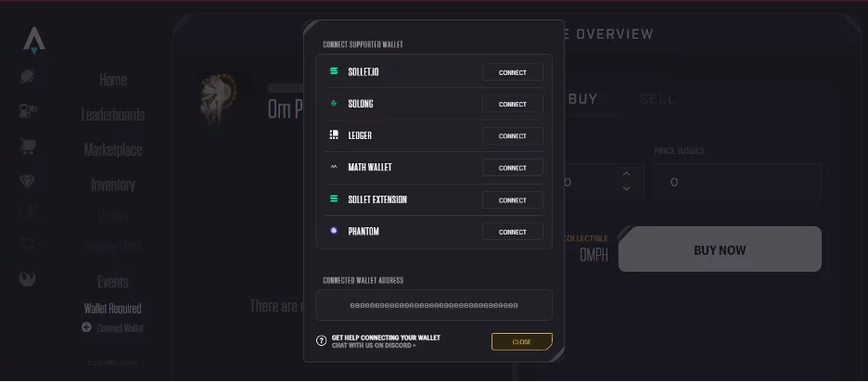Screen dimensions: 868x382
Task: Open the phoenix icon at sidebar bottom
Action: tap(27, 278)
